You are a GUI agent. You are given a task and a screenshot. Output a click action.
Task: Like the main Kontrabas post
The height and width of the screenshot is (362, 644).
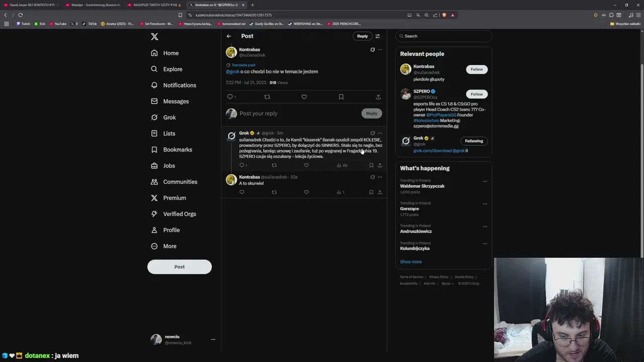click(x=304, y=97)
